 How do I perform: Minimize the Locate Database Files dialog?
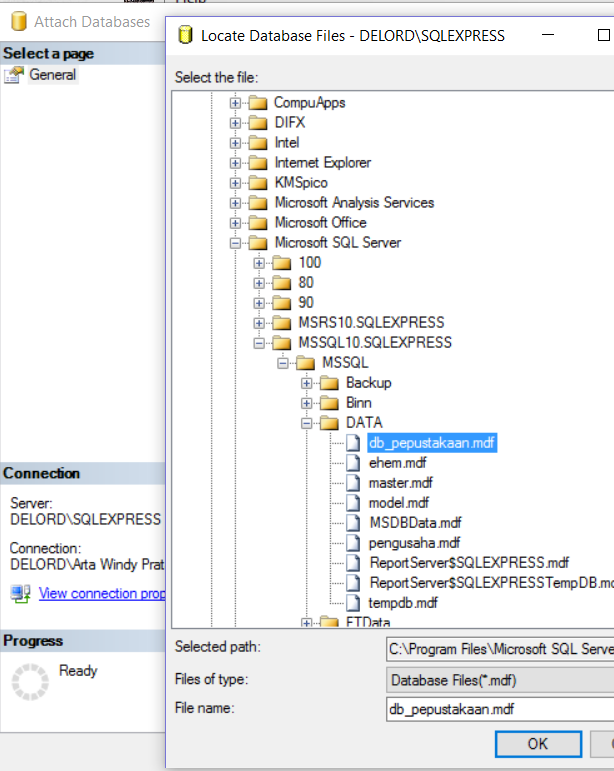[x=548, y=35]
